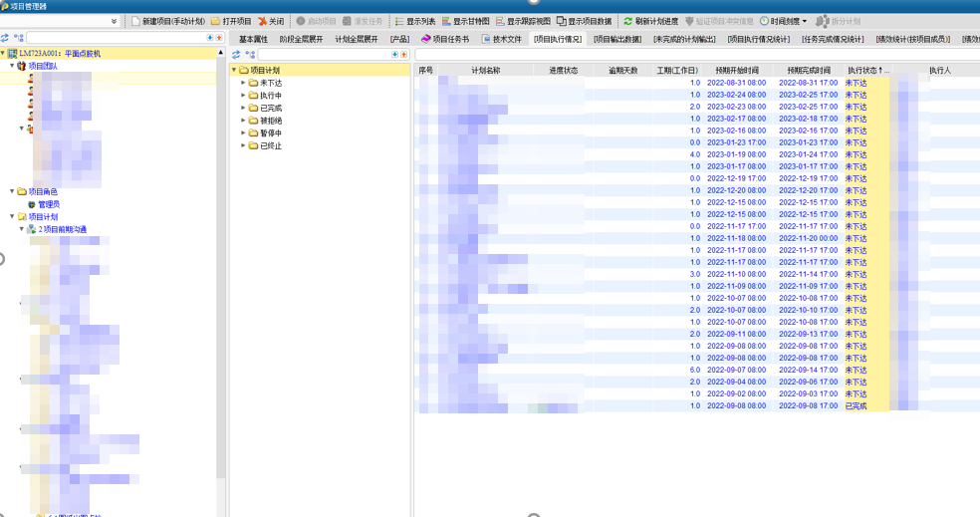Collapse the LM723A001 root tree node
The width and height of the screenshot is (980, 517).
[x=3, y=54]
